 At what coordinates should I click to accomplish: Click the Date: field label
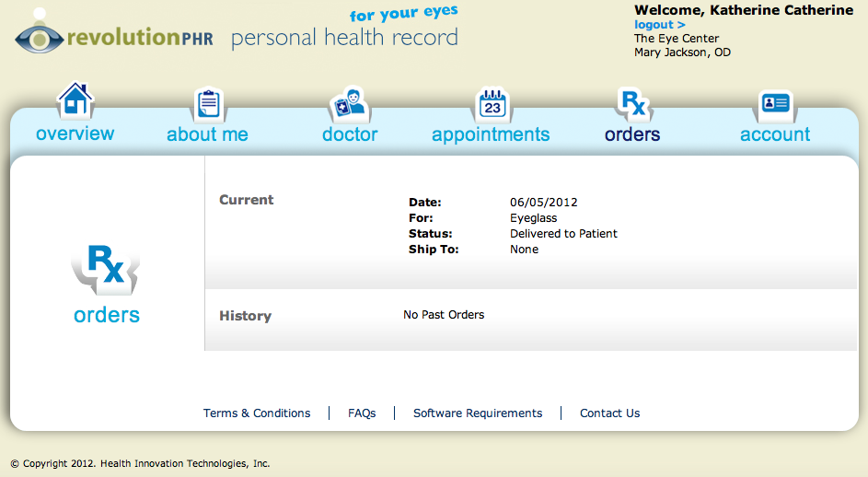point(425,203)
